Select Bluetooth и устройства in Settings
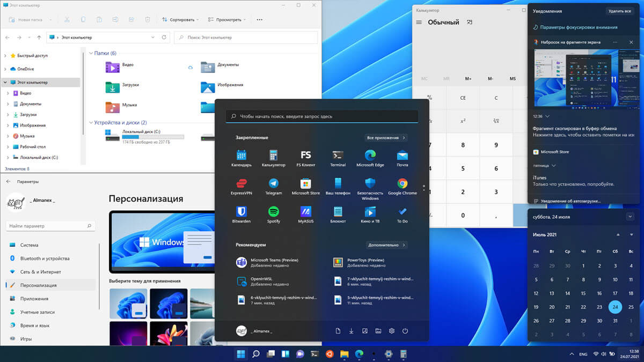644x362 pixels. 51,258
